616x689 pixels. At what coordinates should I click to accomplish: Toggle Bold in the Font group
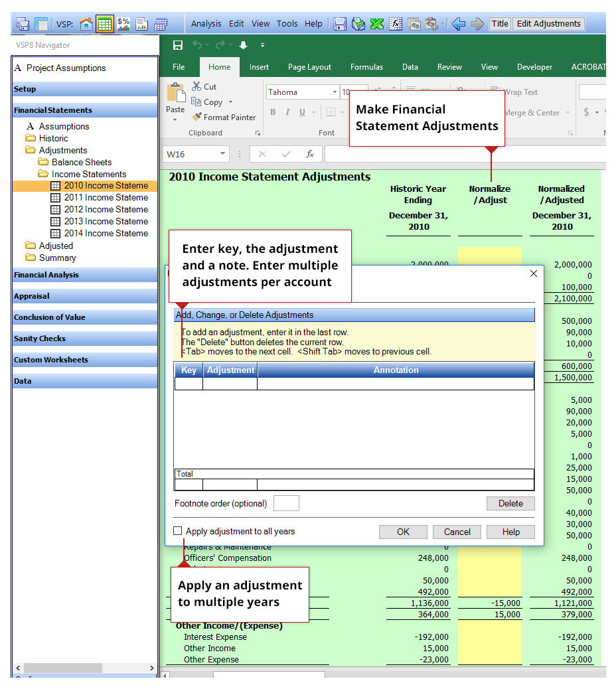(273, 112)
